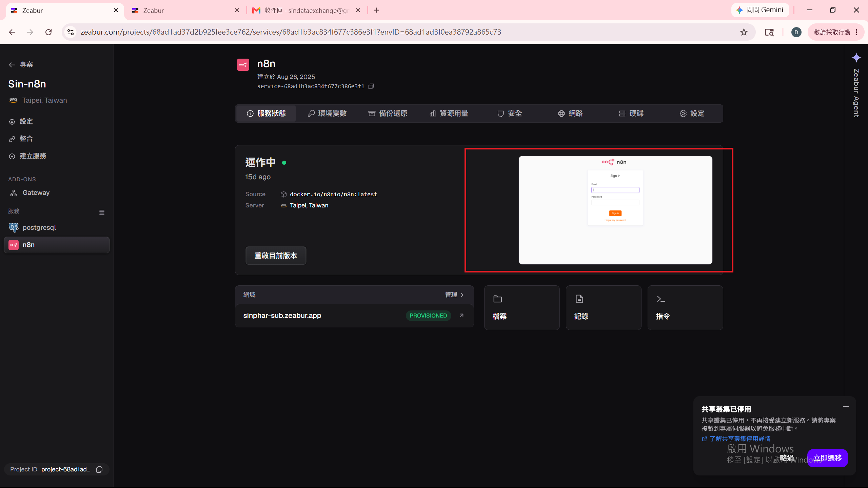This screenshot has height=488, width=868.
Task: Open the service 設定 tab
Action: (692, 114)
